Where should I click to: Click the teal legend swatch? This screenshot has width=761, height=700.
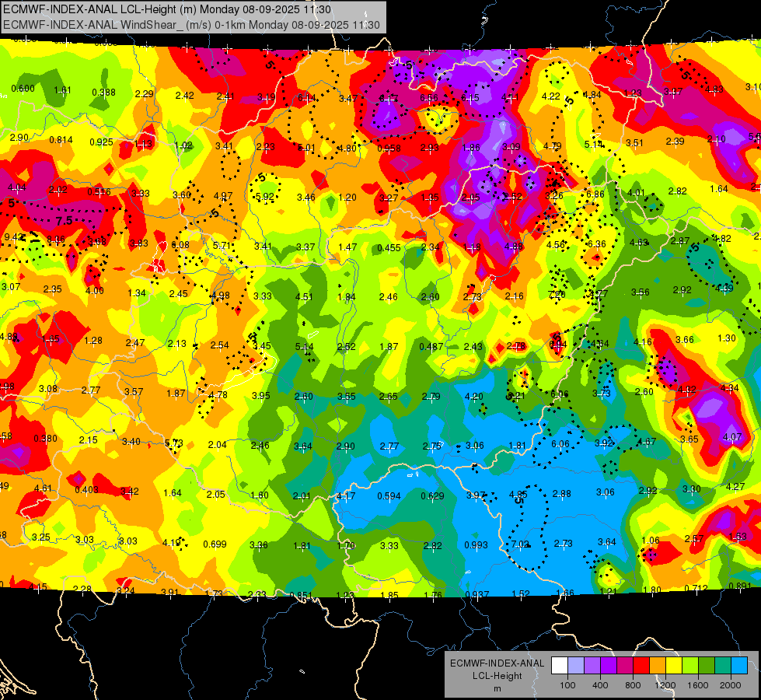click(723, 666)
